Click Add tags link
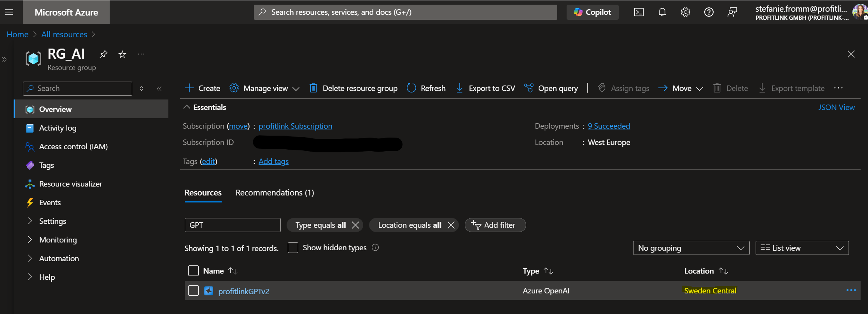Viewport: 868px width, 314px height. (274, 161)
